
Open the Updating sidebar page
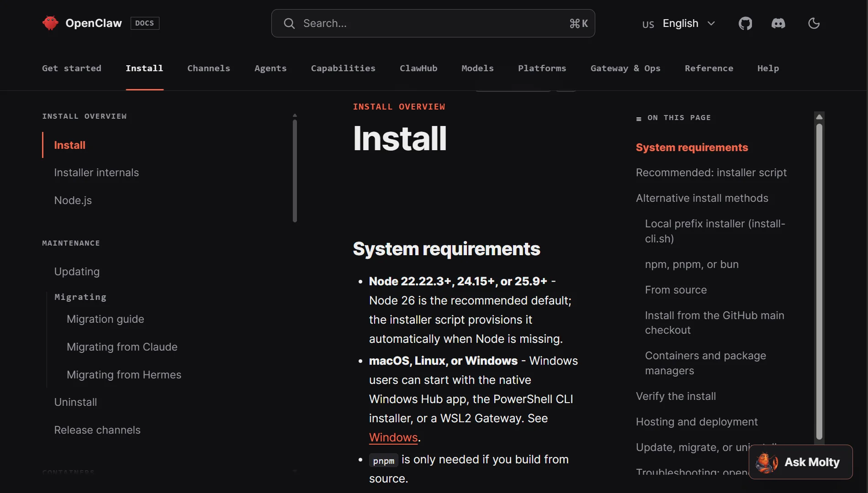coord(77,272)
